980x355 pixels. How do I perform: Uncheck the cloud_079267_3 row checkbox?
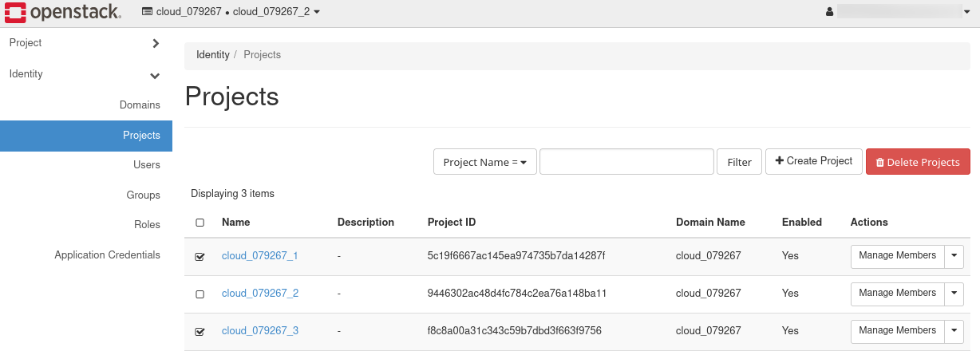[200, 332]
